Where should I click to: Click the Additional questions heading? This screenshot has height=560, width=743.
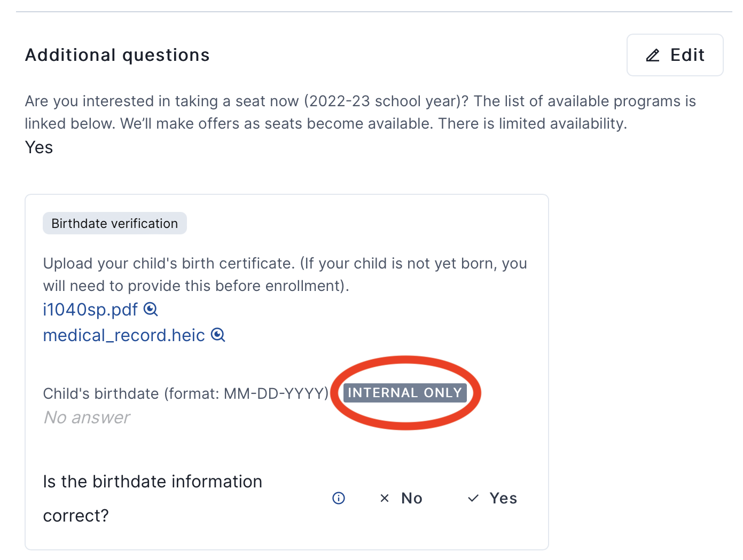point(118,55)
